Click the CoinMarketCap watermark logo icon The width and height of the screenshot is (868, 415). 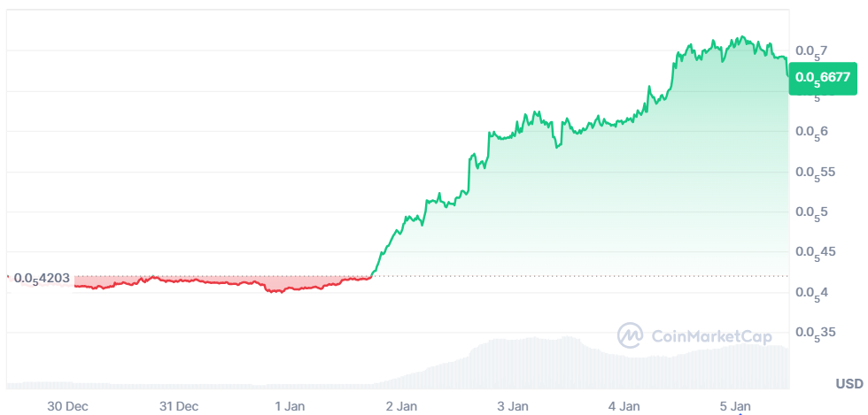coord(631,335)
